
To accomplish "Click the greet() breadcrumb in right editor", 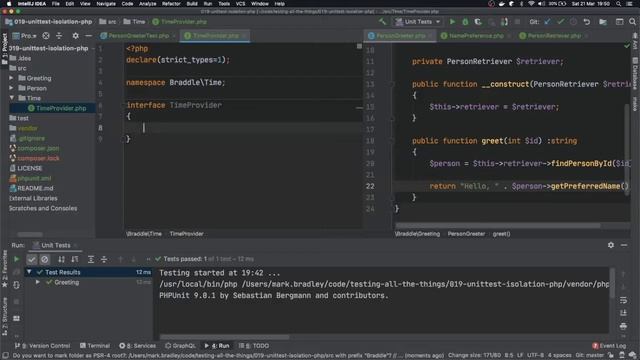I will click(501, 234).
